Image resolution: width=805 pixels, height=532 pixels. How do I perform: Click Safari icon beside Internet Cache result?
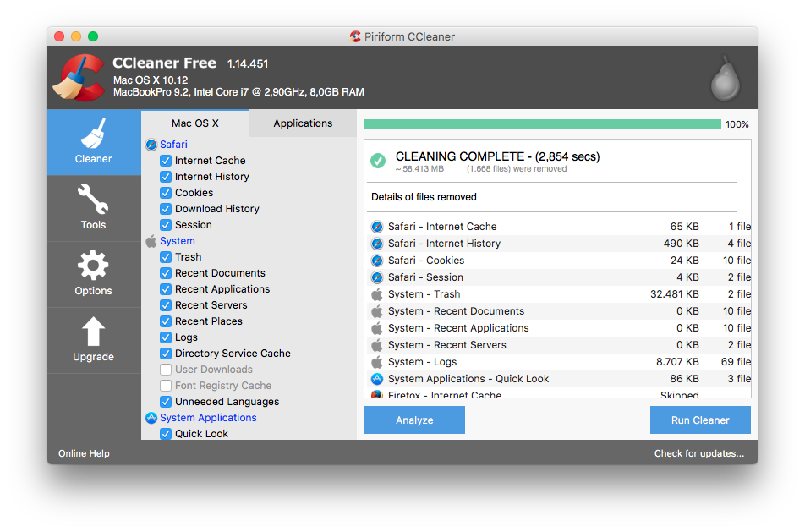pos(377,227)
